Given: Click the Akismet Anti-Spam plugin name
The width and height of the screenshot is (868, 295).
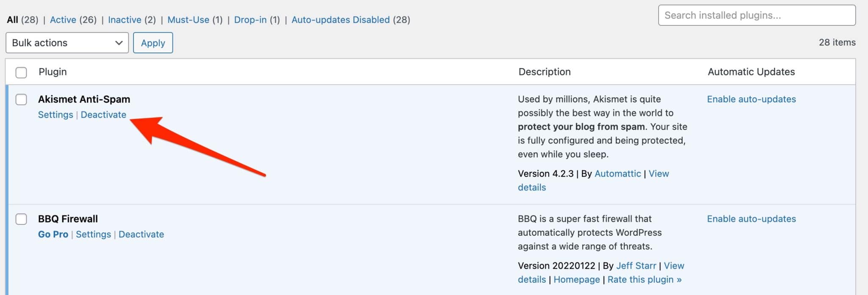Looking at the screenshot, I should point(84,99).
